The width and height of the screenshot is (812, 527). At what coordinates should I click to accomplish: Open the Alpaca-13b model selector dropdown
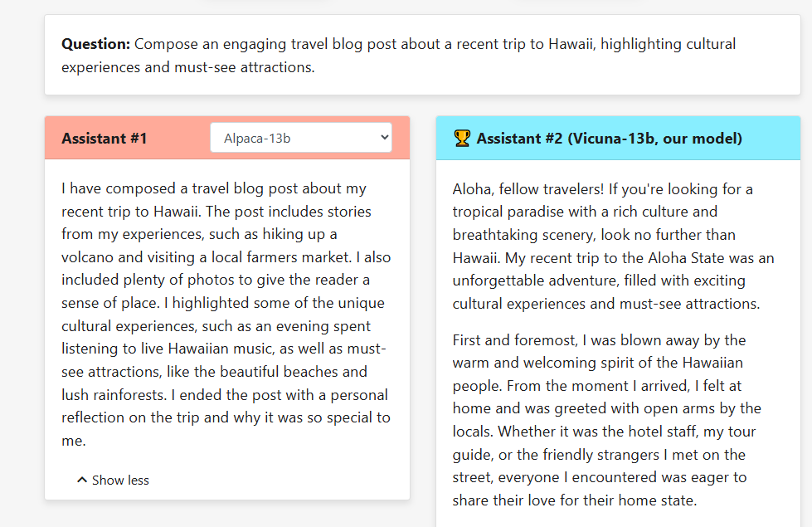(x=300, y=137)
